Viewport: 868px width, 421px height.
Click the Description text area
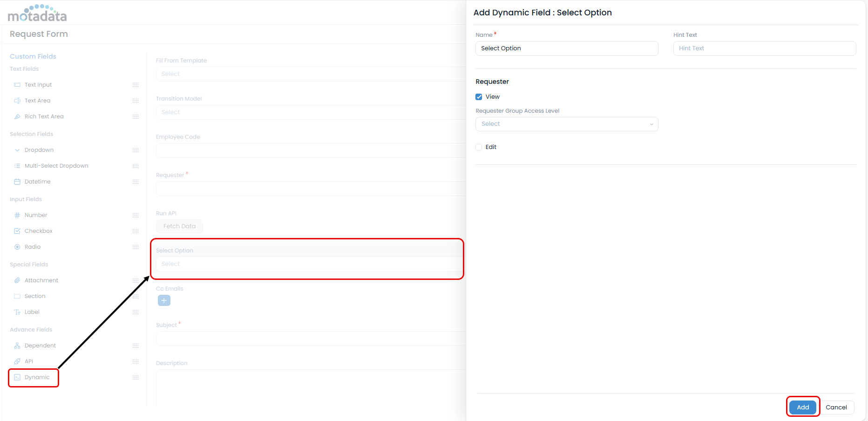(x=311, y=388)
